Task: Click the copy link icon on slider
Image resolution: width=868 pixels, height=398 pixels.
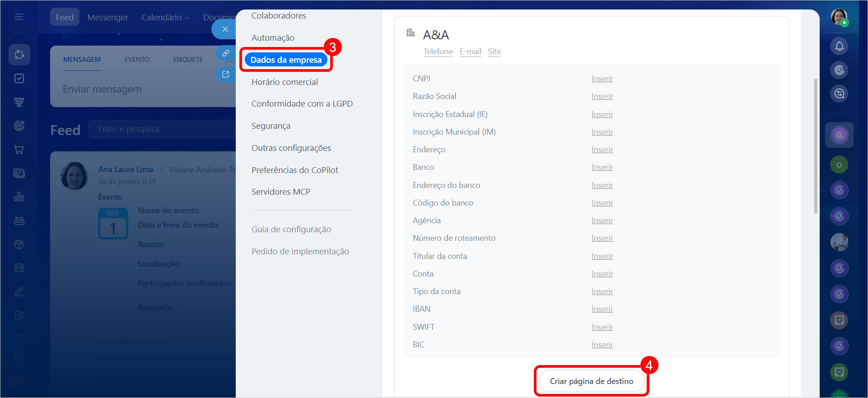Action: click(225, 53)
